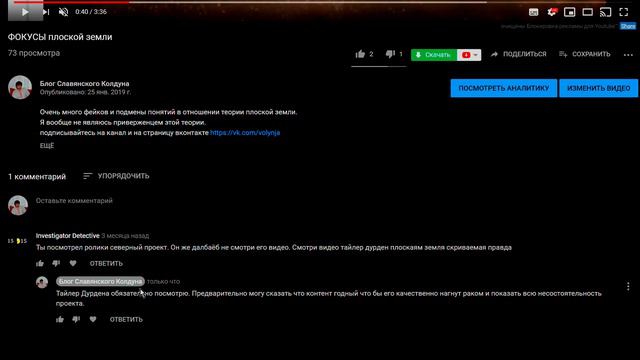Image resolution: width=640 pixels, height=360 pixels.
Task: Click the 73 просмотра view count
Action: coord(34,53)
